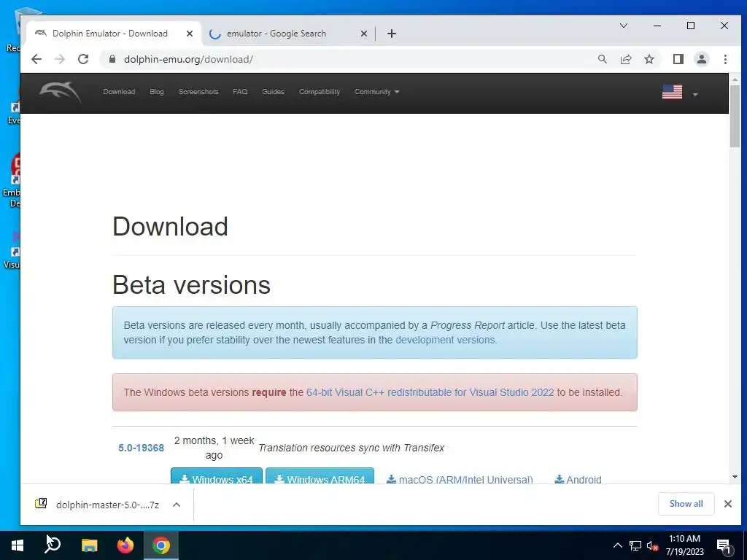Open the Screenshots nav item
This screenshot has width=747, height=560.
[x=198, y=92]
